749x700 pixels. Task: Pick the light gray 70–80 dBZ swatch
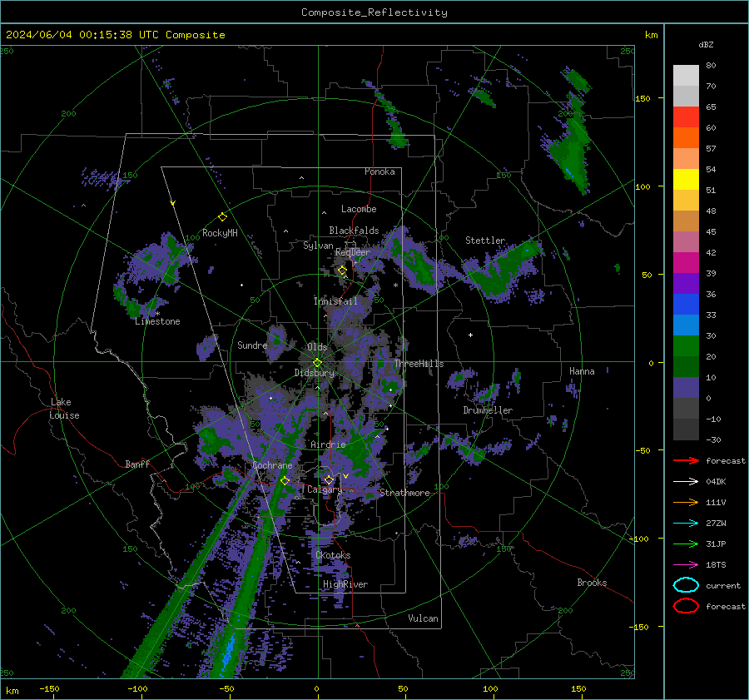tap(686, 76)
